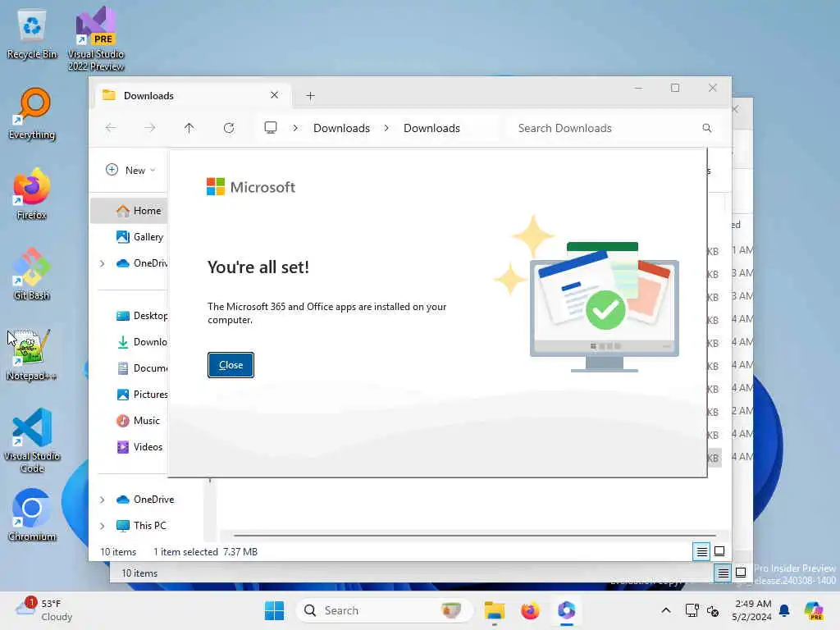Image resolution: width=840 pixels, height=630 pixels.
Task: Expand the lower OneDrive tree node
Action: (x=103, y=500)
